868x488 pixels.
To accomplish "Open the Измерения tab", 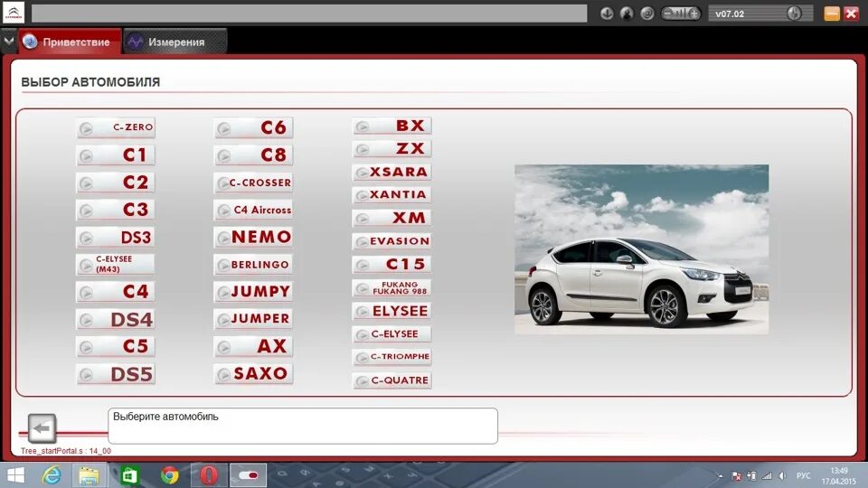I will coord(175,42).
